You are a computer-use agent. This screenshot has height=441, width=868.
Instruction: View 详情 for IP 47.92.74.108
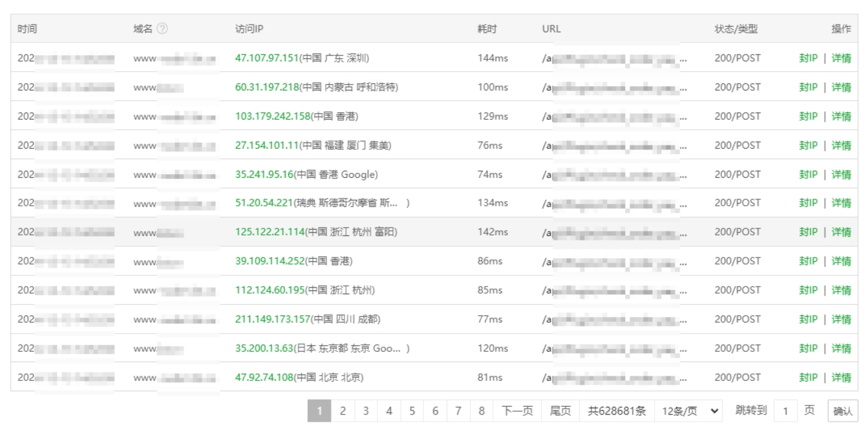[x=841, y=378]
